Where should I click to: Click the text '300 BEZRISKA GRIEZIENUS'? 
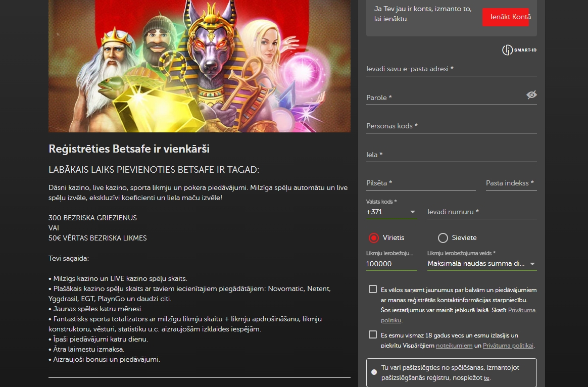pyautogui.click(x=92, y=218)
